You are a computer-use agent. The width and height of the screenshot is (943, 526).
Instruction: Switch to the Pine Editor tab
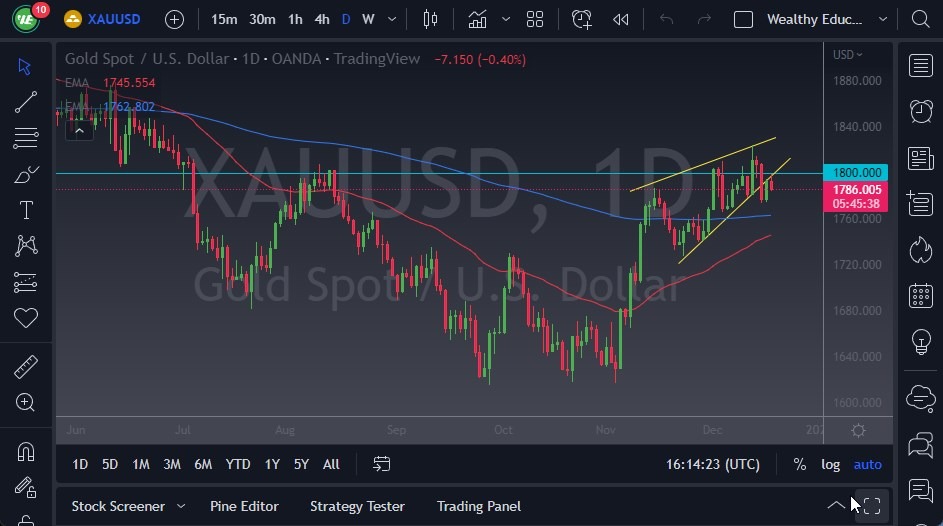[x=244, y=506]
